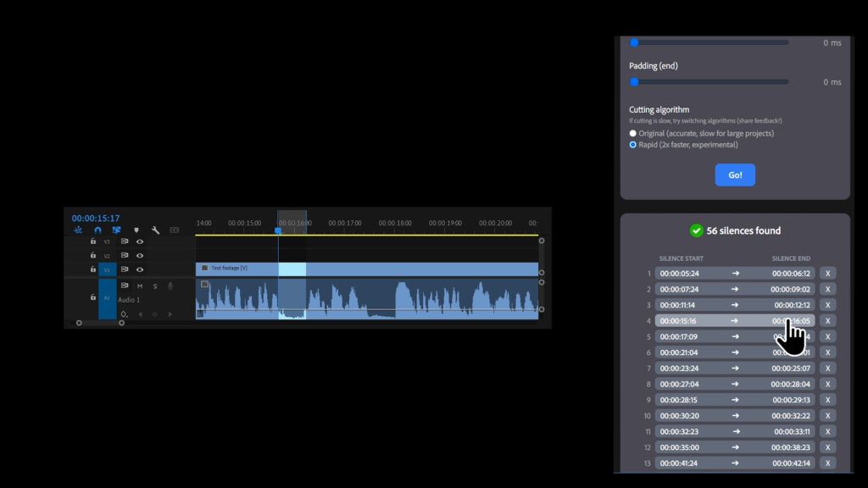Toggle the closed captions CC icon
Screen dimensions: 868x488
tap(175, 230)
